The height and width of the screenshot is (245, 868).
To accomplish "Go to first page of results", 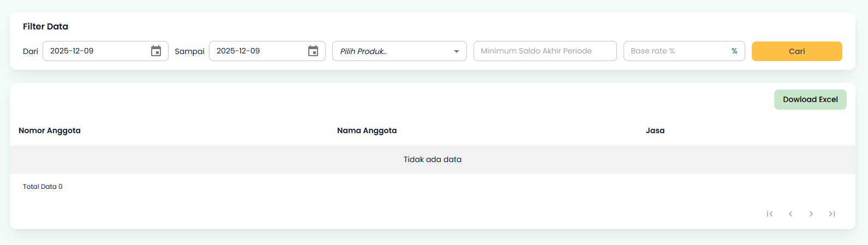I will (770, 214).
